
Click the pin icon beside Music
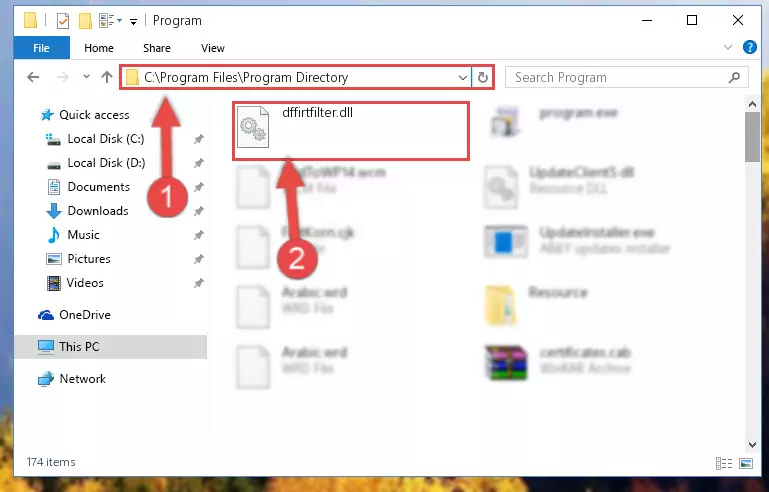(x=198, y=235)
